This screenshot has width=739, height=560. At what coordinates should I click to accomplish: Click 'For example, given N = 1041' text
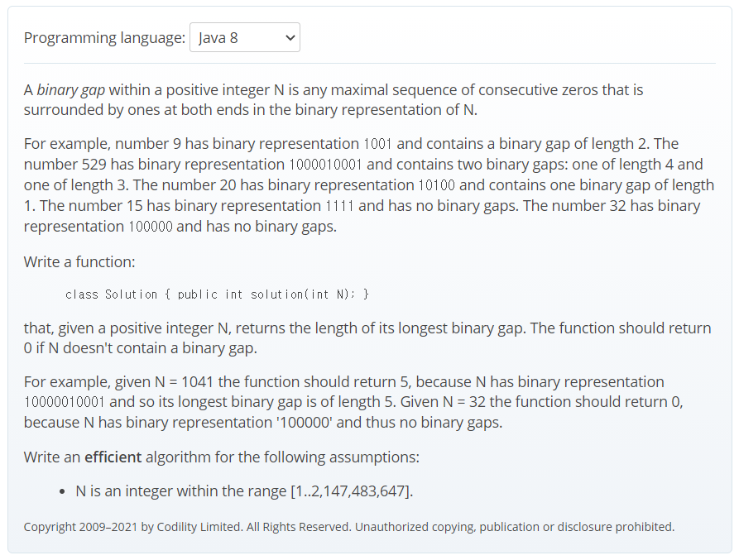point(118,381)
